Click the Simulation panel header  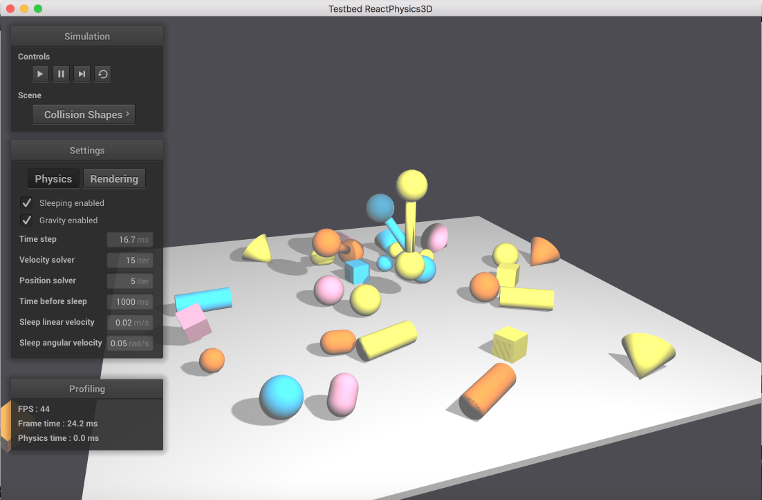[87, 36]
